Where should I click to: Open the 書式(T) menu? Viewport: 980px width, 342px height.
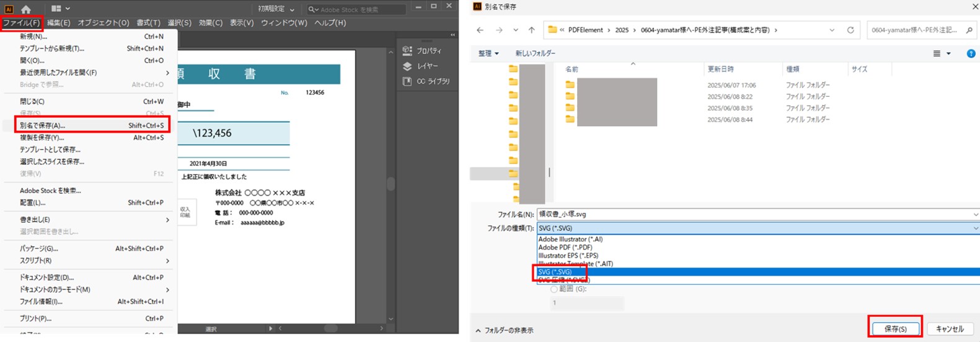tap(148, 23)
